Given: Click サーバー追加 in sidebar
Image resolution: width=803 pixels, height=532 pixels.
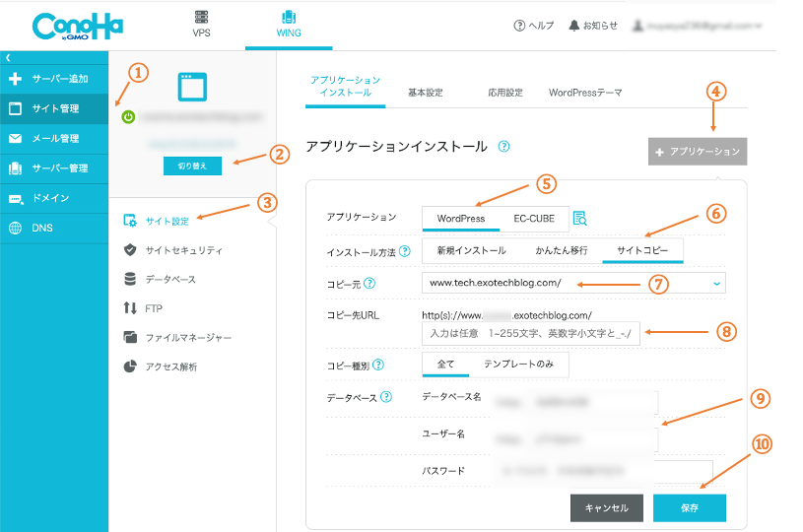Looking at the screenshot, I should click(54, 79).
